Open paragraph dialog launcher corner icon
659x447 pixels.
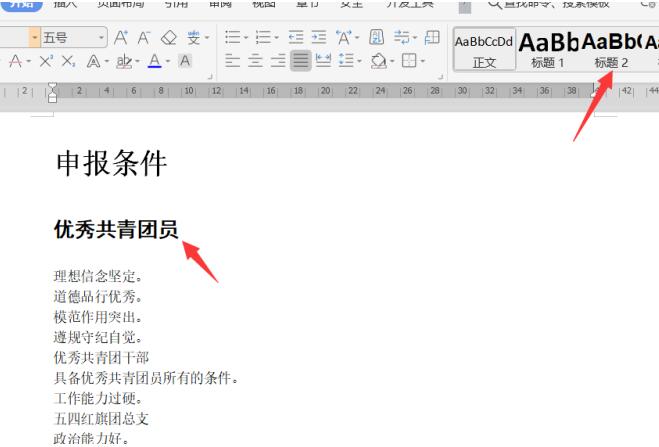click(440, 77)
